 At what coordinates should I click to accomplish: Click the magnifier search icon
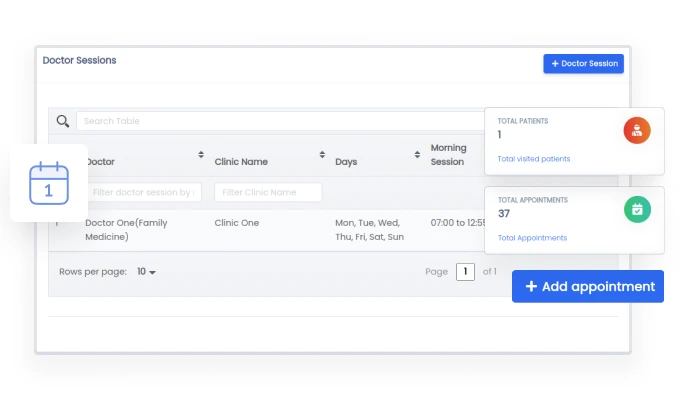[62, 121]
